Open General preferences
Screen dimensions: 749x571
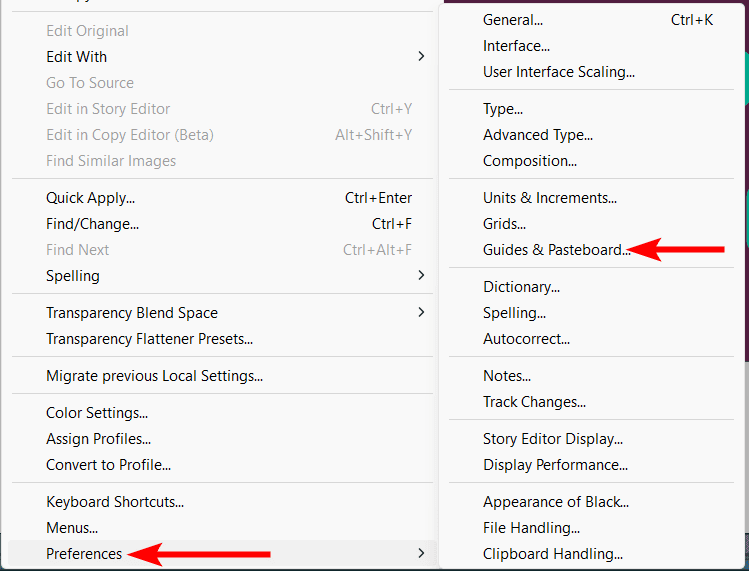click(x=513, y=20)
